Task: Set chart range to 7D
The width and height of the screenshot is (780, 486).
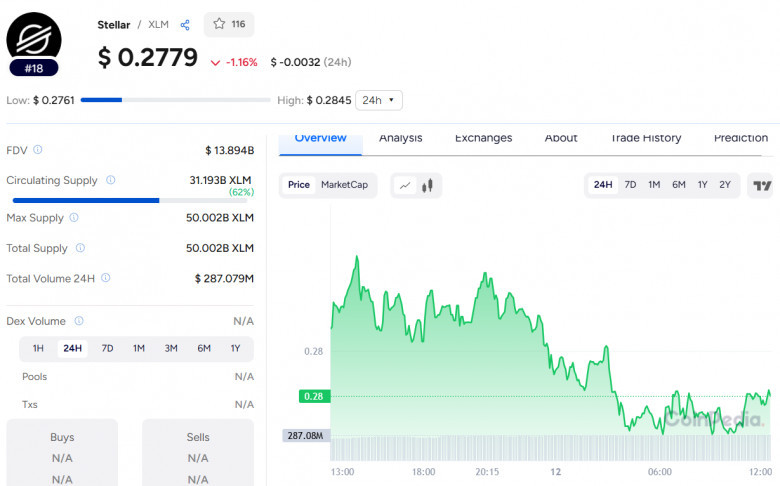Action: pyautogui.click(x=630, y=185)
